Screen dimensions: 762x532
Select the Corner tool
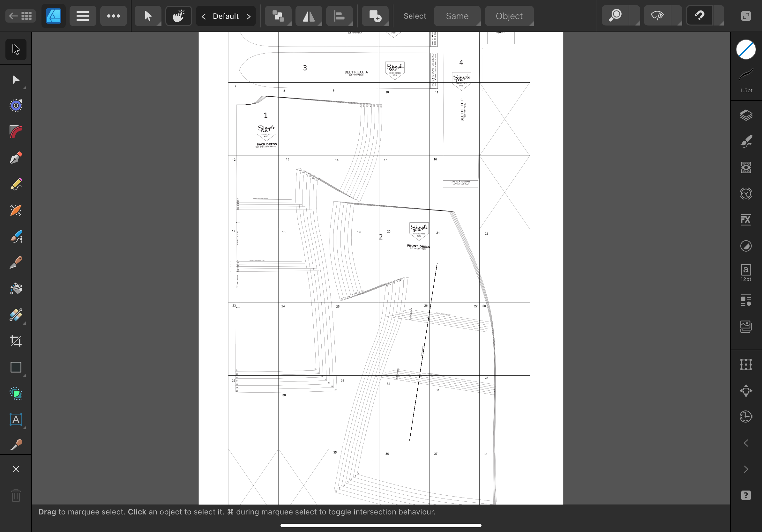pos(16,132)
